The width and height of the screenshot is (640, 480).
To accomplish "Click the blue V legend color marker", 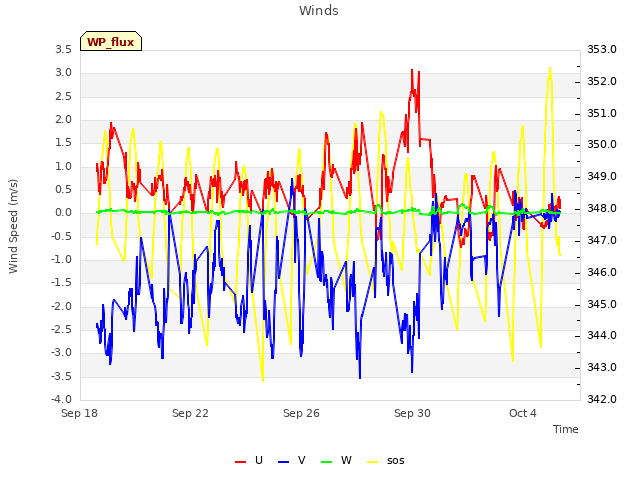I will pyautogui.click(x=283, y=462).
